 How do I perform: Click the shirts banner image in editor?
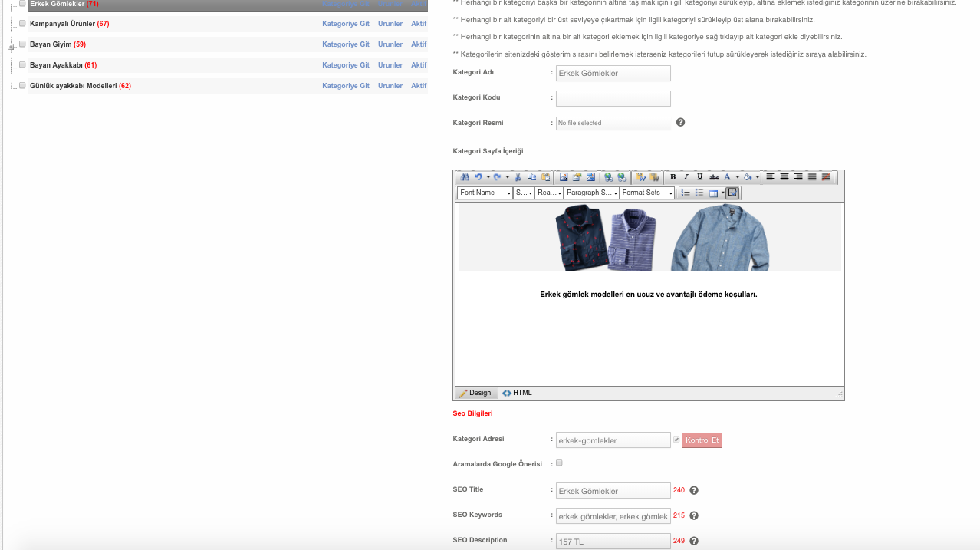point(649,237)
